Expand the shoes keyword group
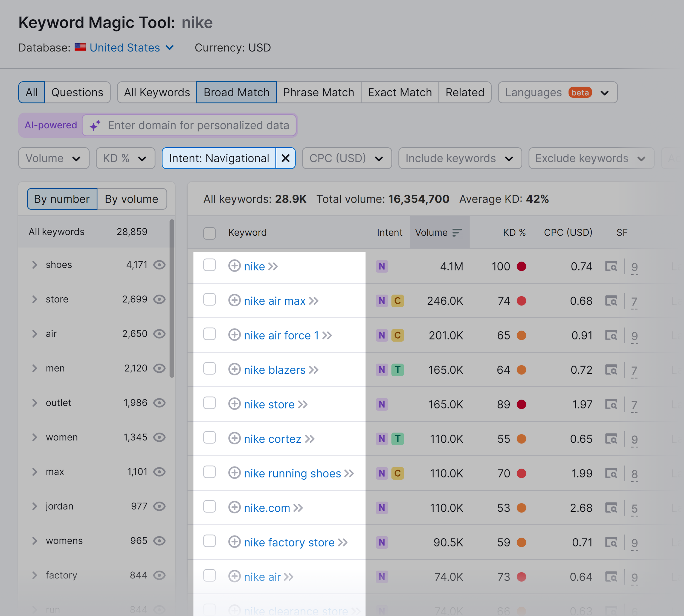 pos(34,265)
